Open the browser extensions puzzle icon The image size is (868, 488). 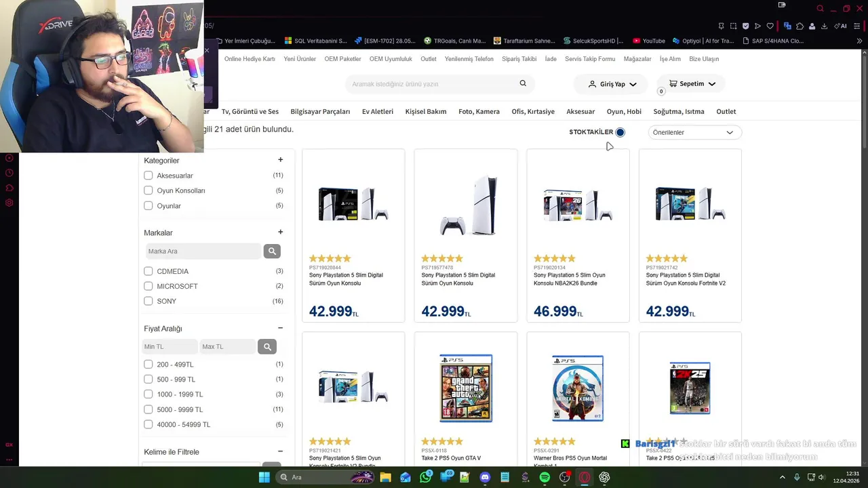click(x=800, y=26)
